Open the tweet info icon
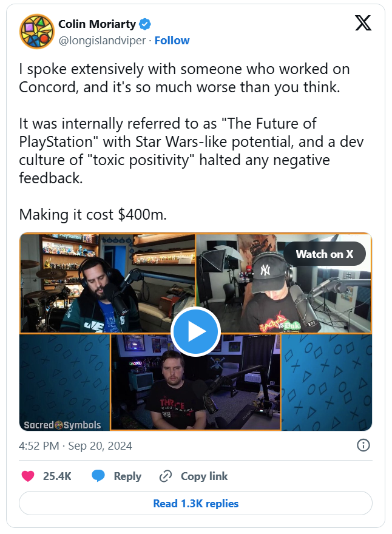The height and width of the screenshot is (534, 392). point(363,445)
